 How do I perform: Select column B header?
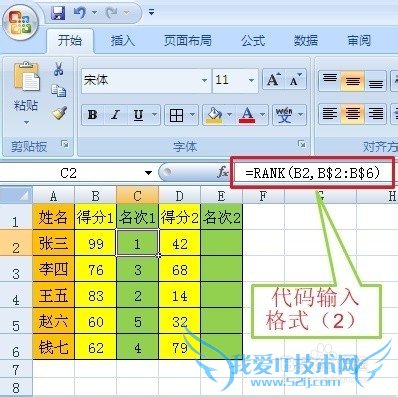(96, 195)
